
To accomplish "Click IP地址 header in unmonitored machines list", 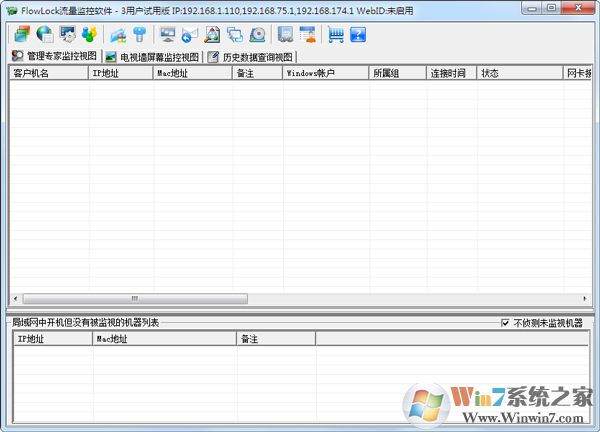I will point(53,339).
